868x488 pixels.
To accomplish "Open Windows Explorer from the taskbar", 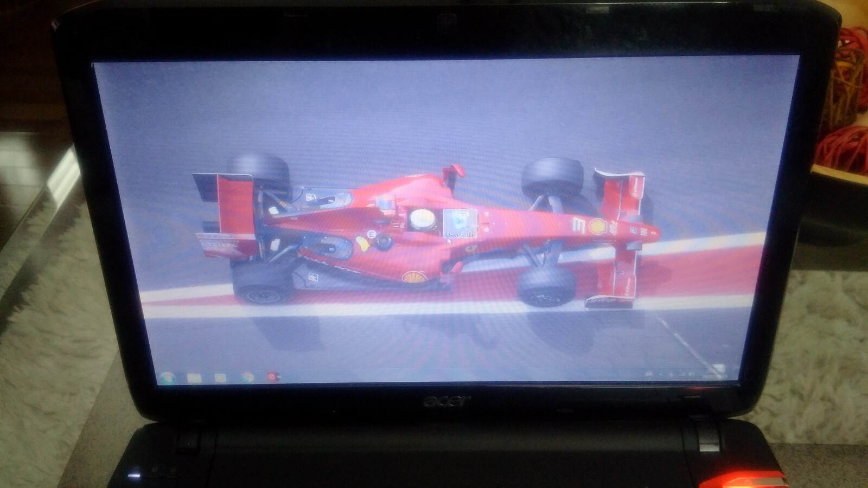I will point(194,376).
